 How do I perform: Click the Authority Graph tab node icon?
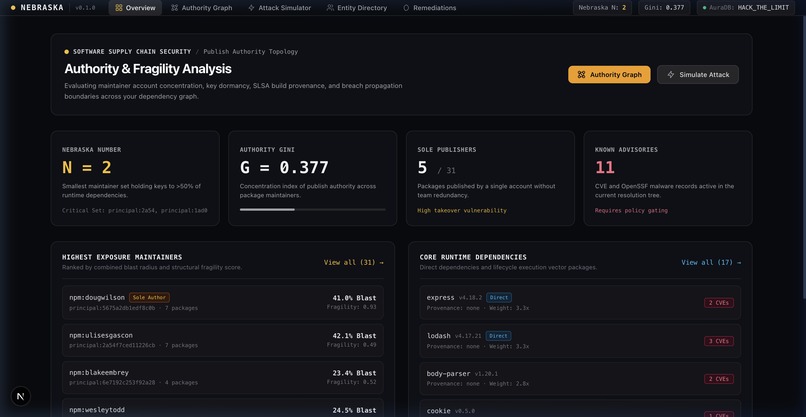coord(175,8)
